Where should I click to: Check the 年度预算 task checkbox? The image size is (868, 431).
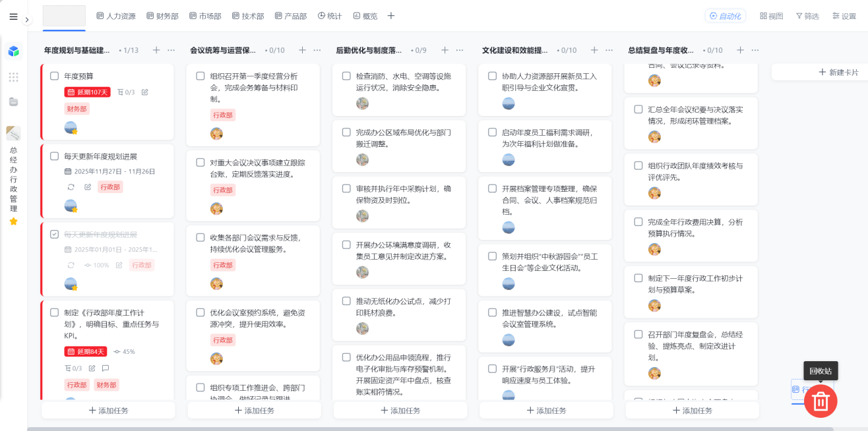pyautogui.click(x=55, y=76)
